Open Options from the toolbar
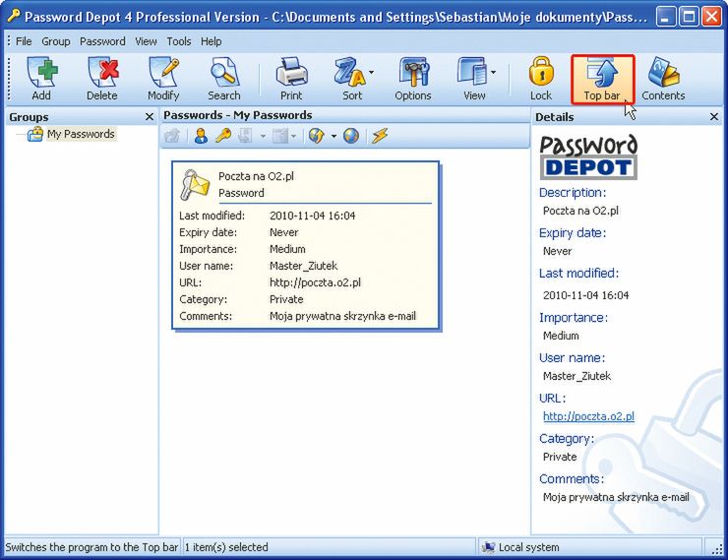This screenshot has height=560, width=728. point(413,79)
